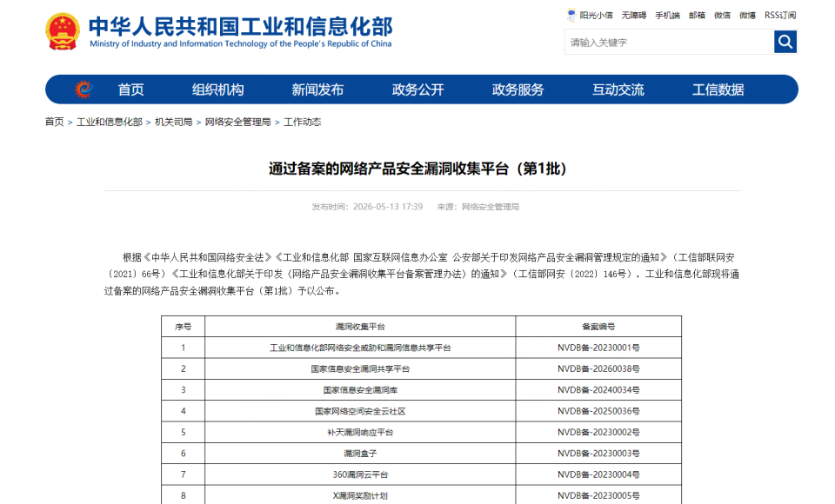This screenshot has height=504, width=835.
Task: Click the cell 补天漏洞响应平台
Action: 360,432
